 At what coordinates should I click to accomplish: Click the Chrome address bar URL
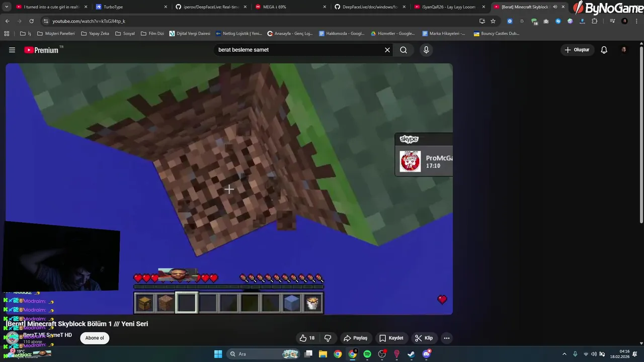click(x=89, y=21)
